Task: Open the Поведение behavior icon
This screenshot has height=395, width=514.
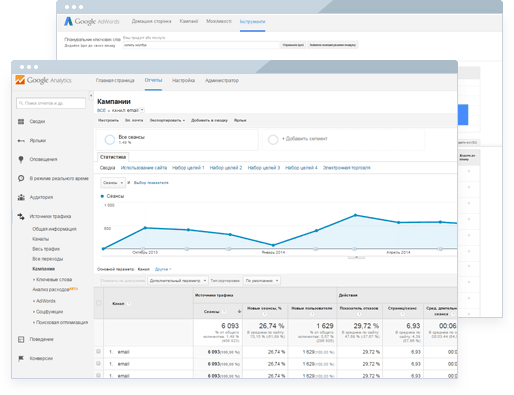Action: click(x=21, y=340)
